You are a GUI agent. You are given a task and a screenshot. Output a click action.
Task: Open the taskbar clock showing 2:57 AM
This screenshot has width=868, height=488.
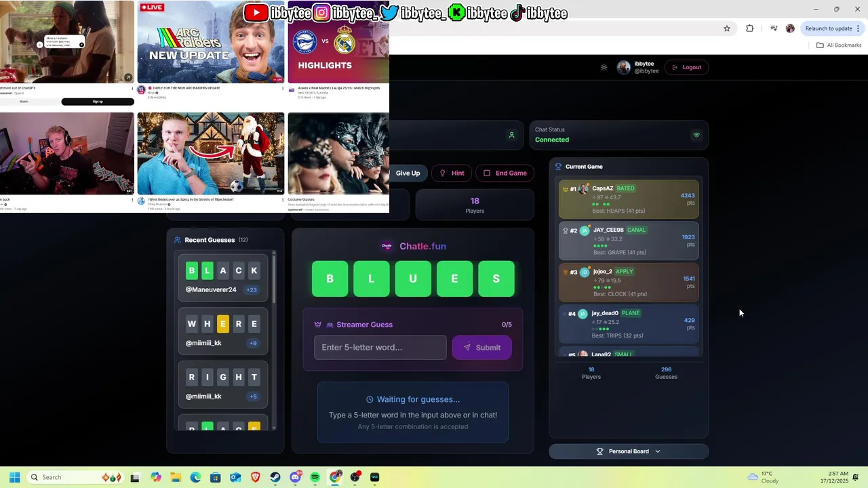(x=833, y=477)
